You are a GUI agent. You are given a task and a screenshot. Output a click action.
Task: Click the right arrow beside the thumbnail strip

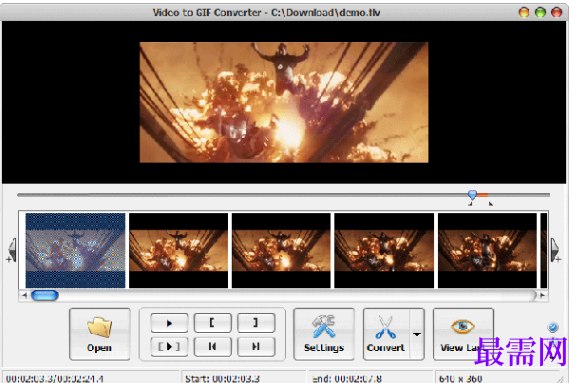click(555, 250)
